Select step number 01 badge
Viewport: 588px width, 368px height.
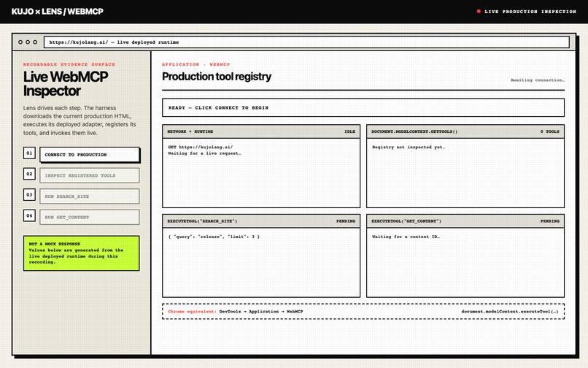(29, 153)
